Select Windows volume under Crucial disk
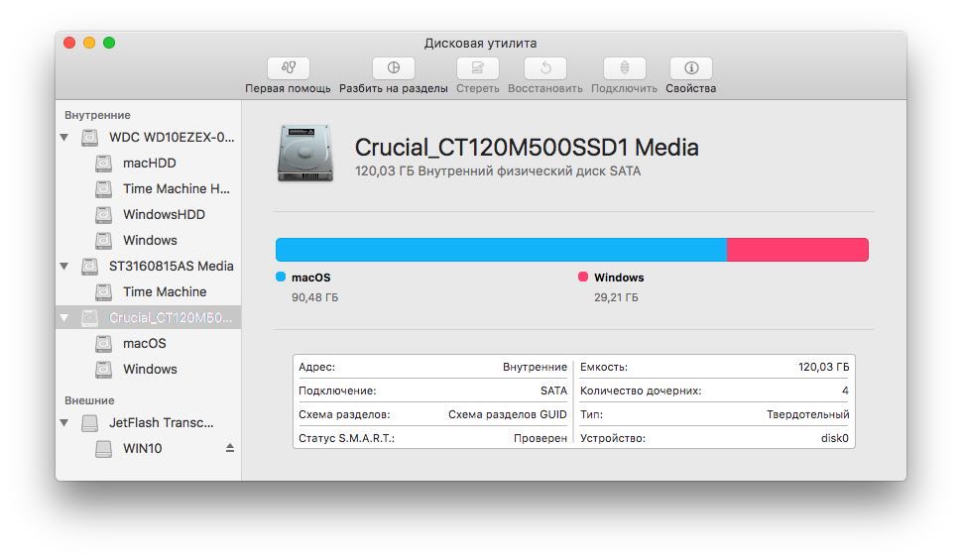Screen dimensions: 962x560 pyautogui.click(x=149, y=370)
